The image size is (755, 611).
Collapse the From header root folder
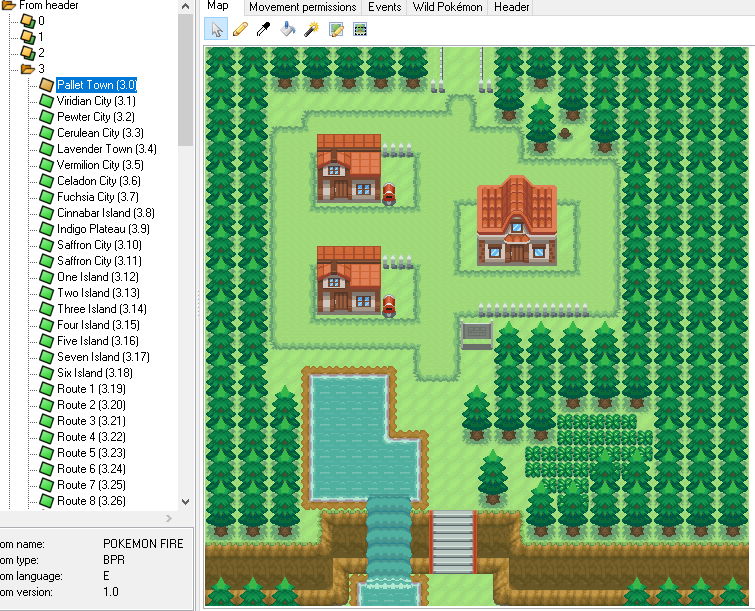(x=9, y=5)
